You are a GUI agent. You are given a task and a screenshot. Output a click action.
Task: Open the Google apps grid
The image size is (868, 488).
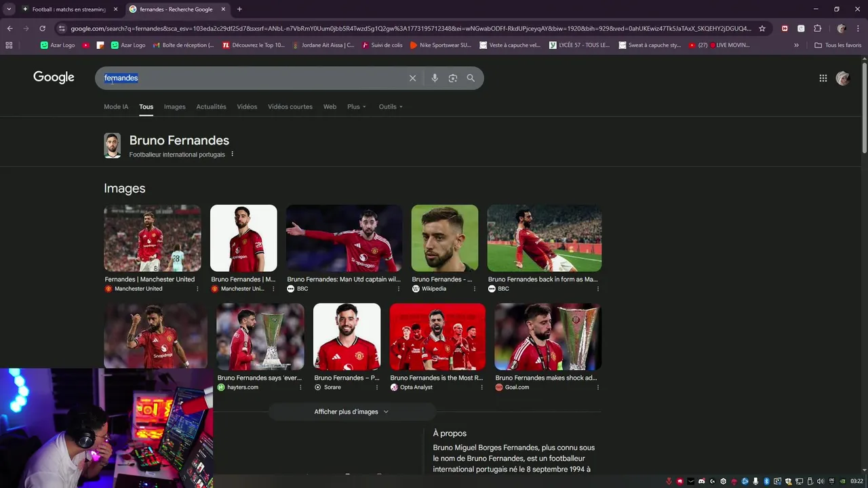(x=823, y=78)
